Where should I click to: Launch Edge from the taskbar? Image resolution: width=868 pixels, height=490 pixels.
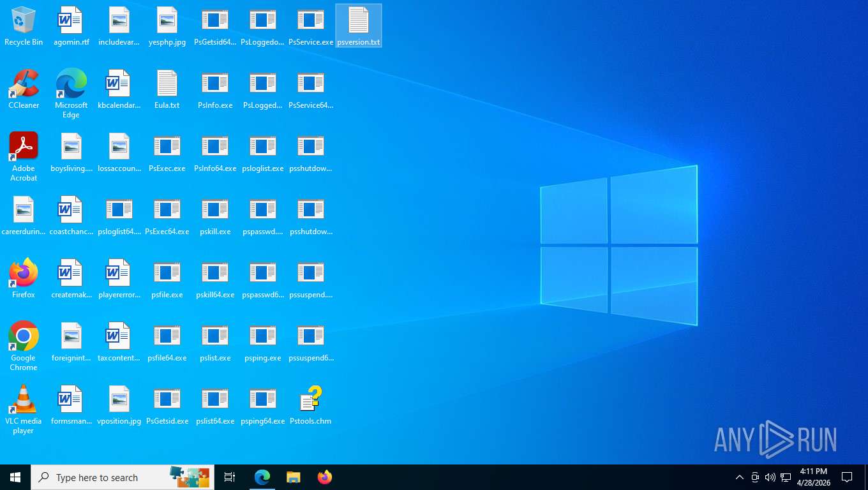point(262,477)
